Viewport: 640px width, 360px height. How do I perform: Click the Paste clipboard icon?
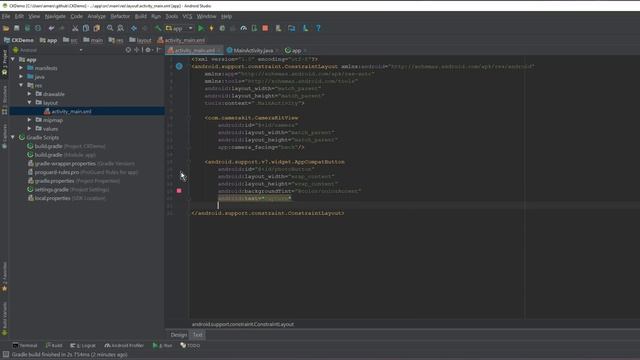click(97, 28)
